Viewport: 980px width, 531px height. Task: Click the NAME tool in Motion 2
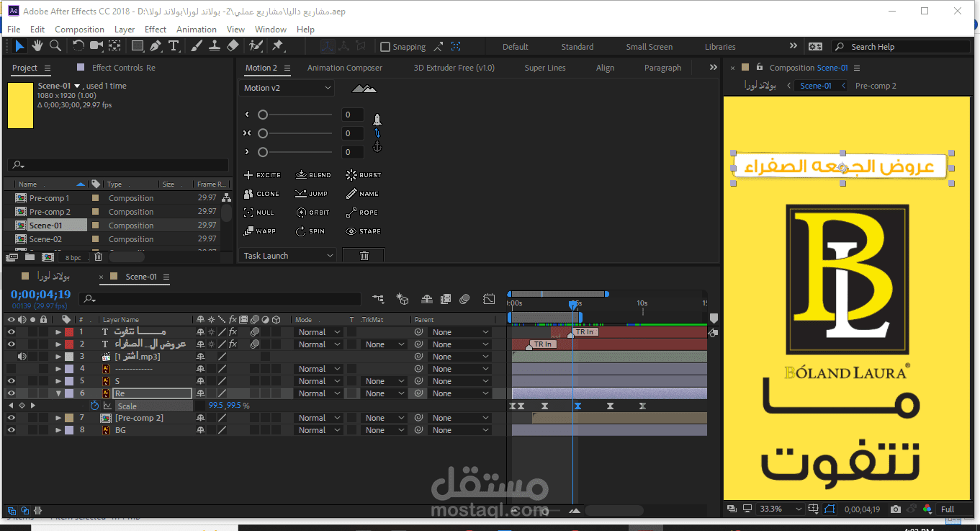click(x=362, y=194)
